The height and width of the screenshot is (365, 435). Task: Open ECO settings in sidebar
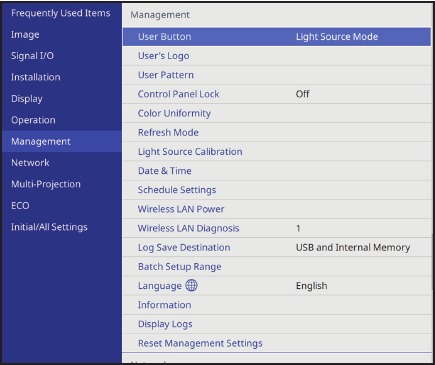point(20,205)
